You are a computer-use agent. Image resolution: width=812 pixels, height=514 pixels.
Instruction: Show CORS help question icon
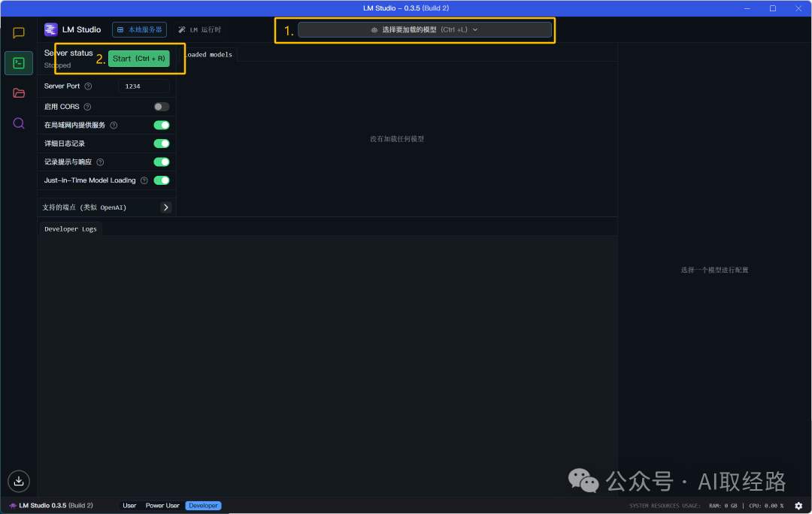point(87,107)
